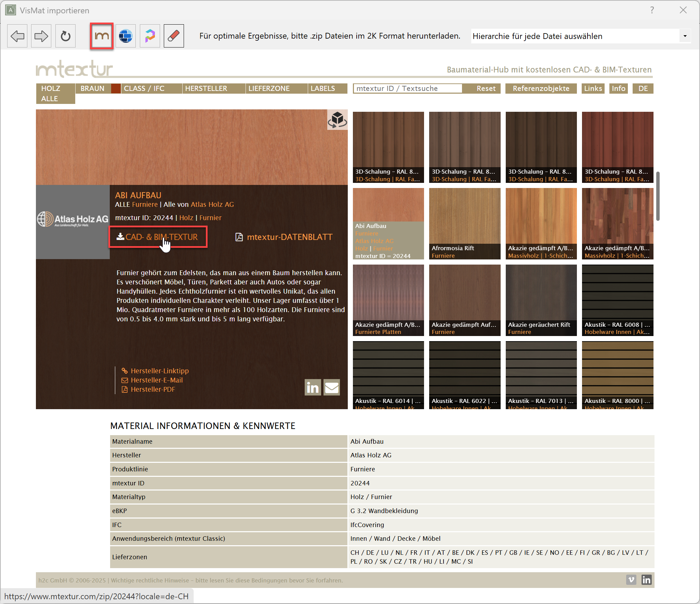This screenshot has width=700, height=604.
Task: Open Vimeo icon in footer
Action: (631, 580)
